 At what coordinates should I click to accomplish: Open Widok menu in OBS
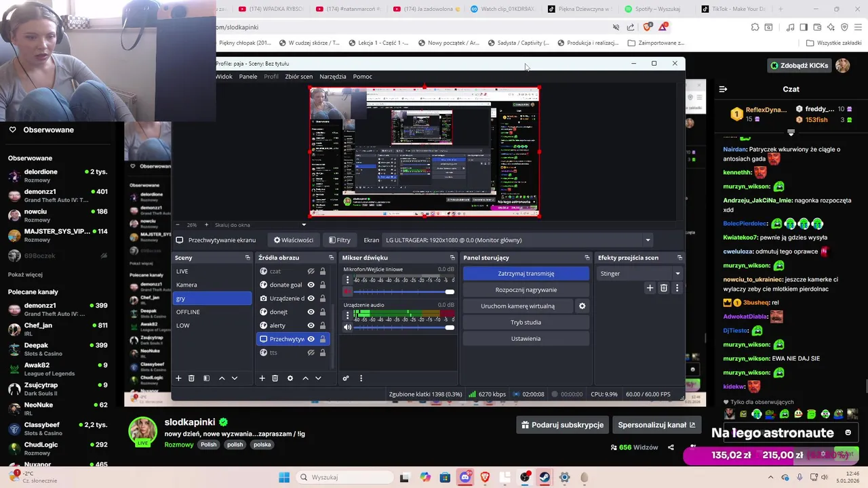pos(224,77)
